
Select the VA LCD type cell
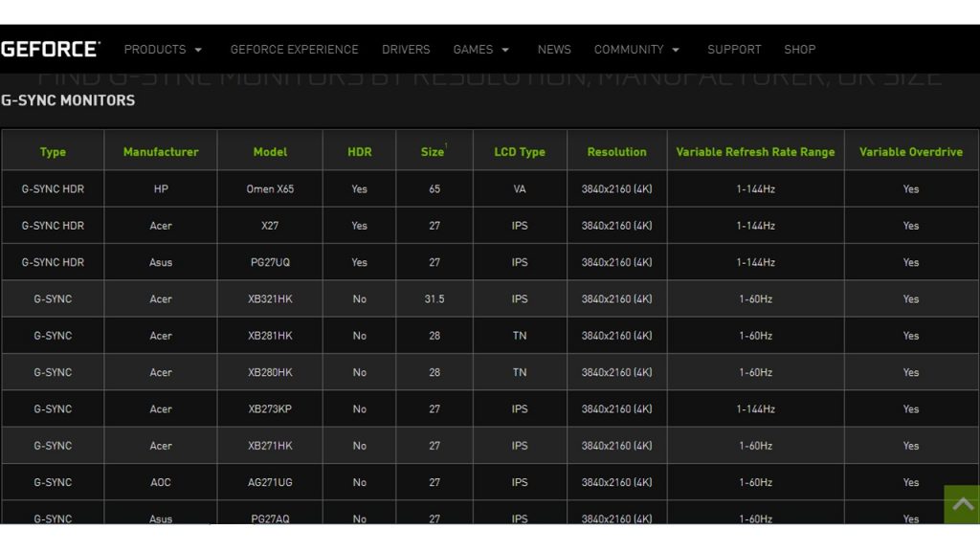click(520, 188)
